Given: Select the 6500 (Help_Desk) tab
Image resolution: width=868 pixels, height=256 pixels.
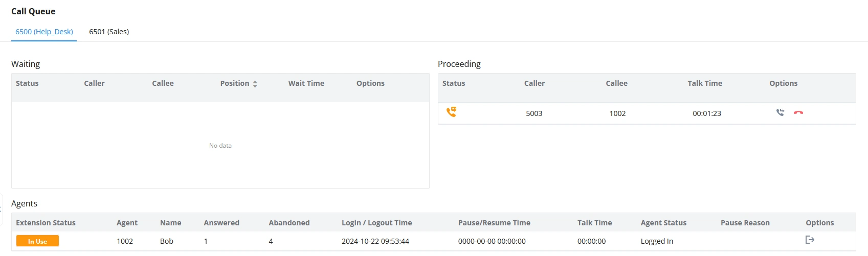Looking at the screenshot, I should [44, 32].
